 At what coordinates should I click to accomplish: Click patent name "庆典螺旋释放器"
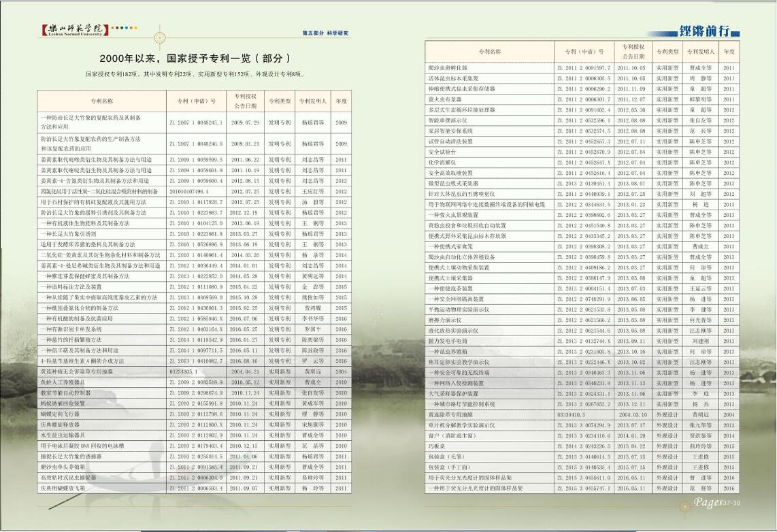coord(60,425)
